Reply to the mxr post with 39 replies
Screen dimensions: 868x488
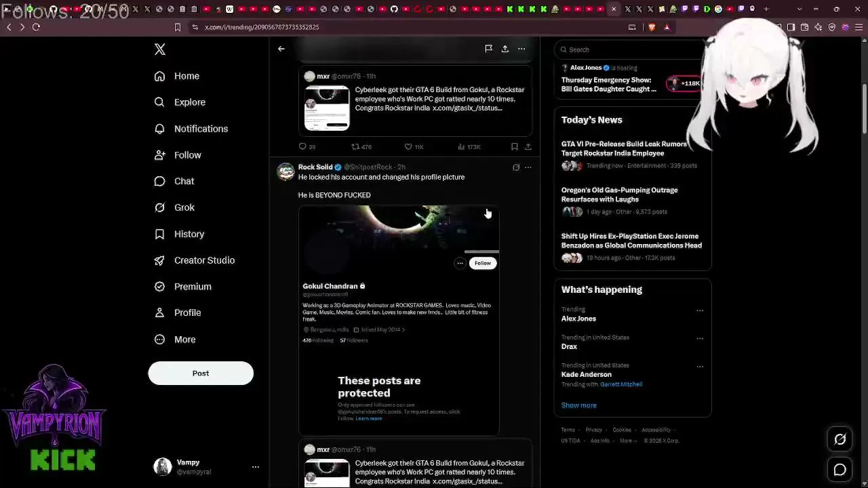[307, 146]
